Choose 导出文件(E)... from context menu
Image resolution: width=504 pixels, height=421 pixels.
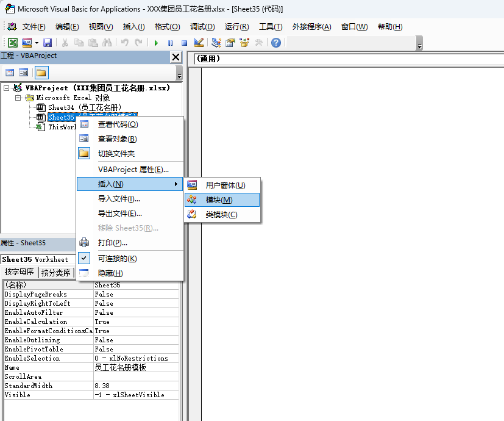point(130,214)
